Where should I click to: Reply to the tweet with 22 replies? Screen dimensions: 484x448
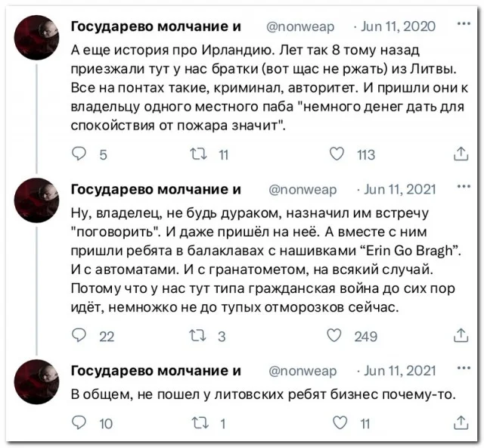pos(79,335)
